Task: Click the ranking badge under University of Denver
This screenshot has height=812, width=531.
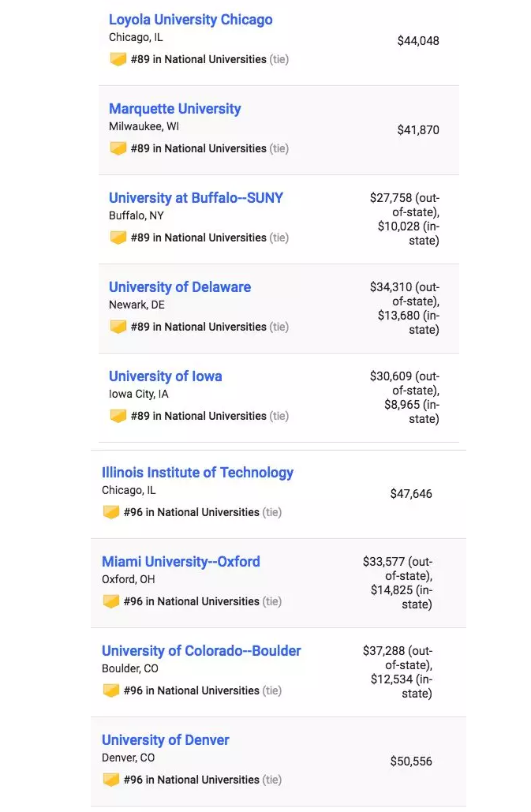Action: point(110,779)
